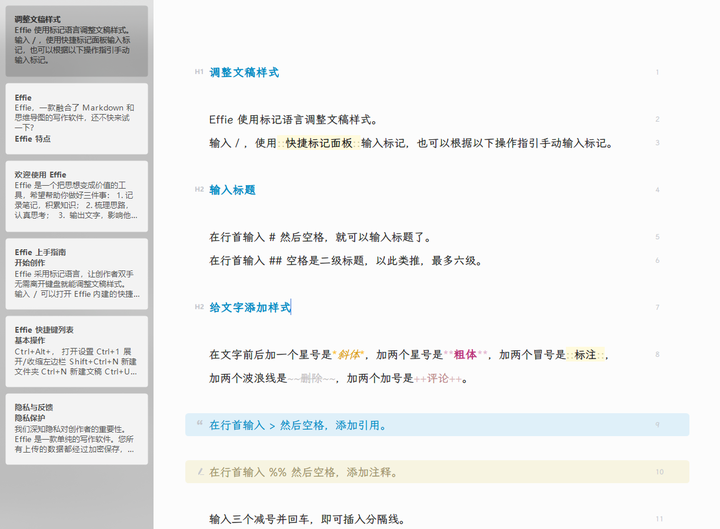
Task: Open the Effie document card in sidebar
Action: coord(77,118)
